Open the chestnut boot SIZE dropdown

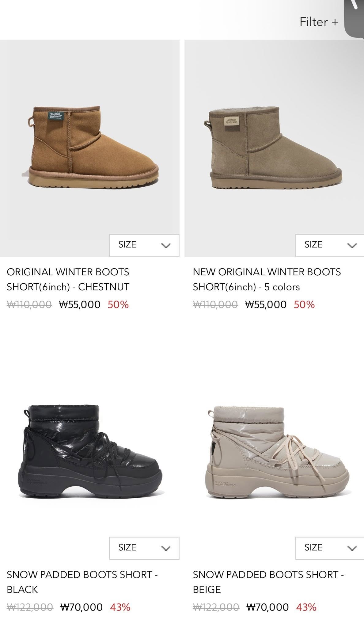(144, 245)
